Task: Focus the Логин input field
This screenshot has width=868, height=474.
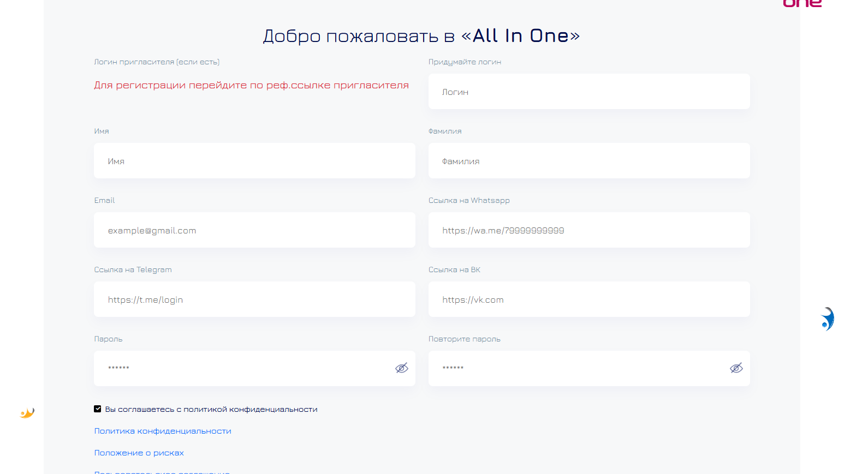Action: point(589,92)
